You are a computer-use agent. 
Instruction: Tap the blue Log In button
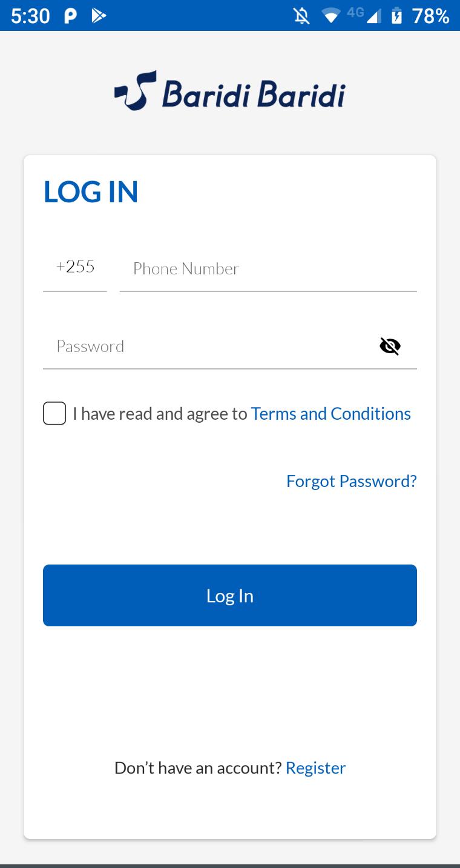pos(230,595)
